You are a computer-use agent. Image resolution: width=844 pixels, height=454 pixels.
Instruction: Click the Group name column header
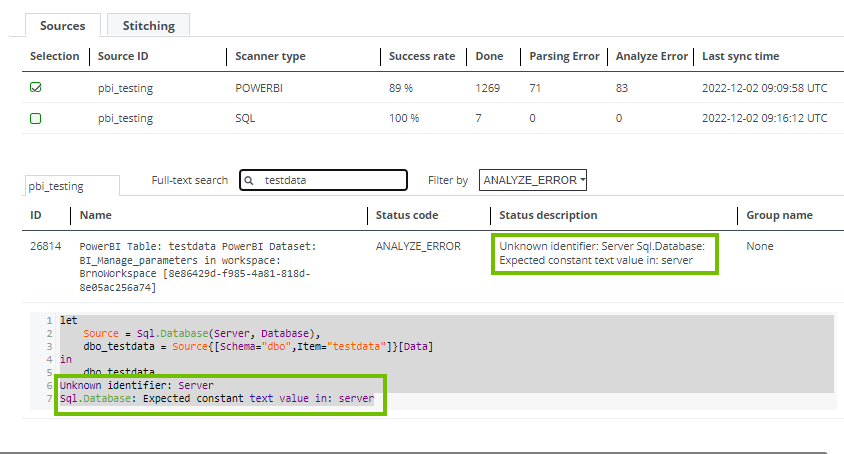point(779,215)
